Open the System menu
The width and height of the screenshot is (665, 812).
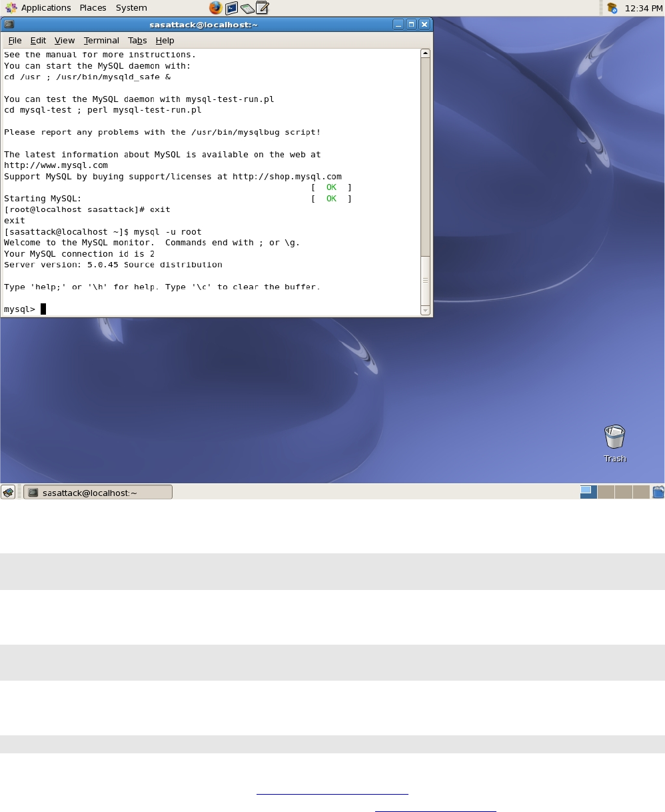[131, 8]
